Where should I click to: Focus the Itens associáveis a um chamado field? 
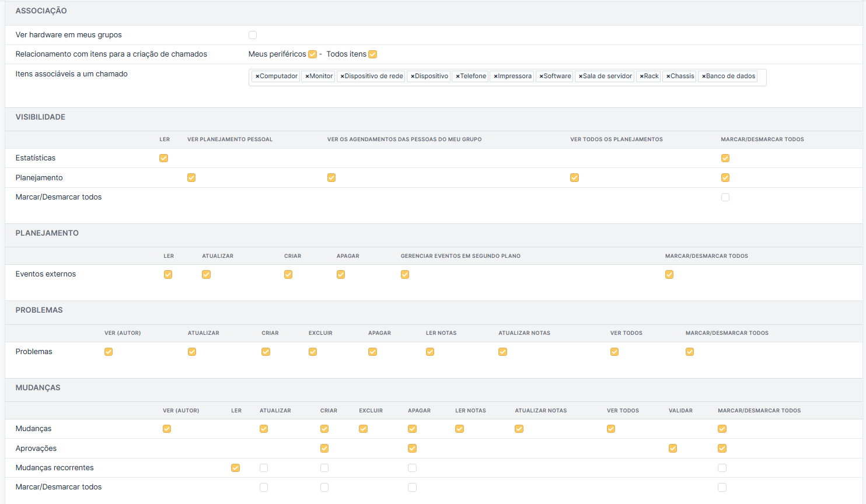tap(507, 78)
